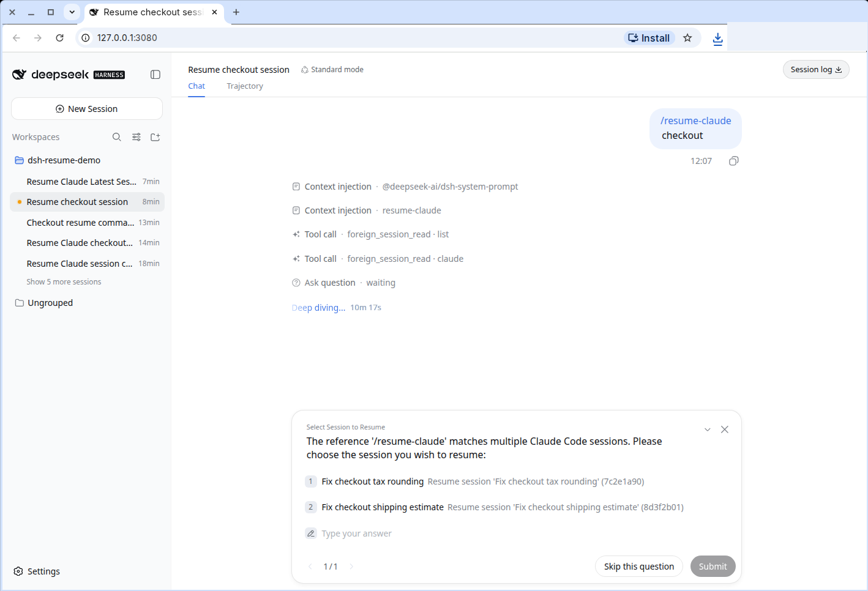Toggle the sidebar collapse icon
The width and height of the screenshot is (868, 591).
pos(155,75)
